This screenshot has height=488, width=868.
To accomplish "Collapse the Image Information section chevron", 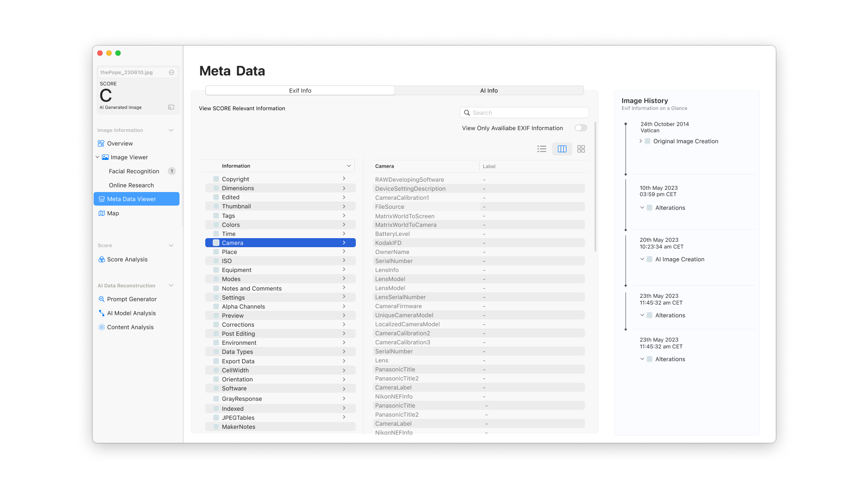I will pos(171,130).
